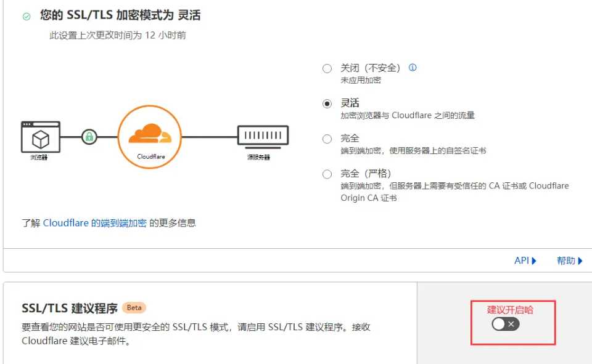Viewport: 592px width, 364px height.
Task: Click the green checkmark status icon
Action: [x=27, y=16]
